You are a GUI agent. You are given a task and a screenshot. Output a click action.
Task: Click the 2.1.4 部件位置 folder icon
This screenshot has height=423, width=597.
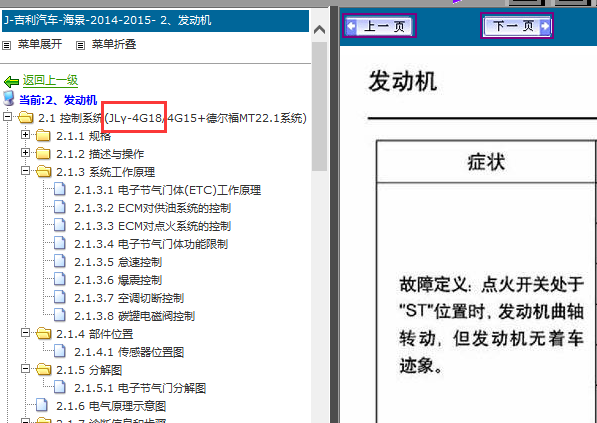(43, 334)
